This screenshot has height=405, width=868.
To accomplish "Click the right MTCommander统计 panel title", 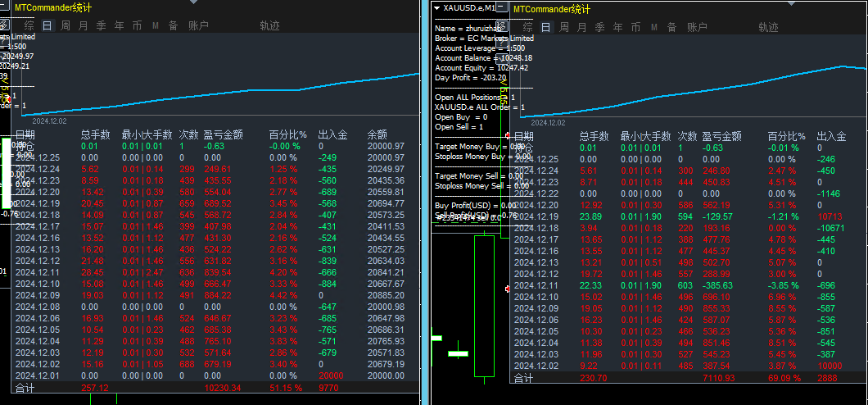I will [552, 9].
